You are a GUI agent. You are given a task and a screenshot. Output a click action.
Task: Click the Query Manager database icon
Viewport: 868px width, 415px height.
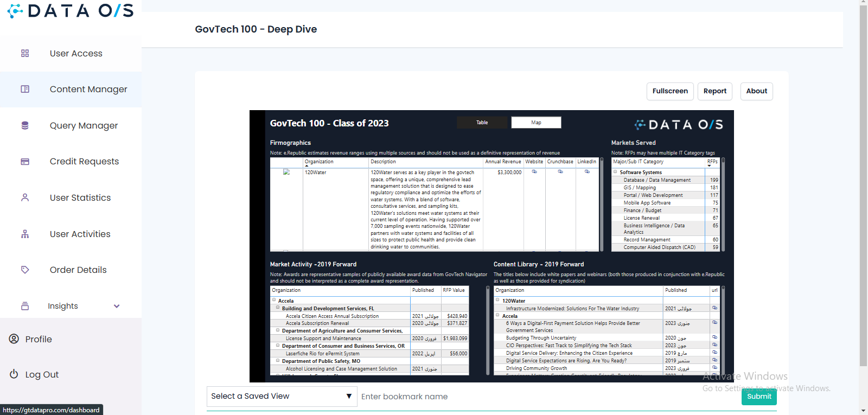click(x=25, y=125)
